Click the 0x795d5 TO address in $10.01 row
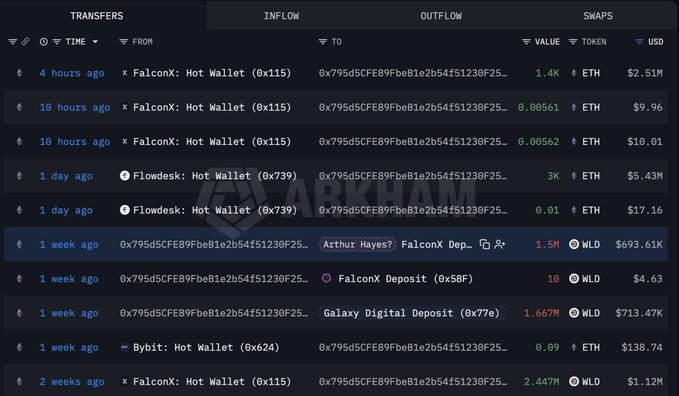The image size is (679, 396). (413, 142)
